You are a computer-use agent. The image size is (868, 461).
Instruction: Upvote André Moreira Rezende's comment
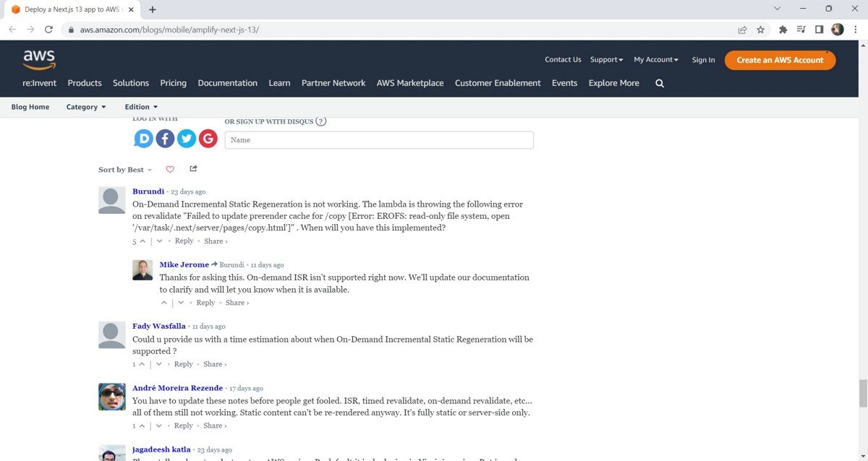point(142,426)
